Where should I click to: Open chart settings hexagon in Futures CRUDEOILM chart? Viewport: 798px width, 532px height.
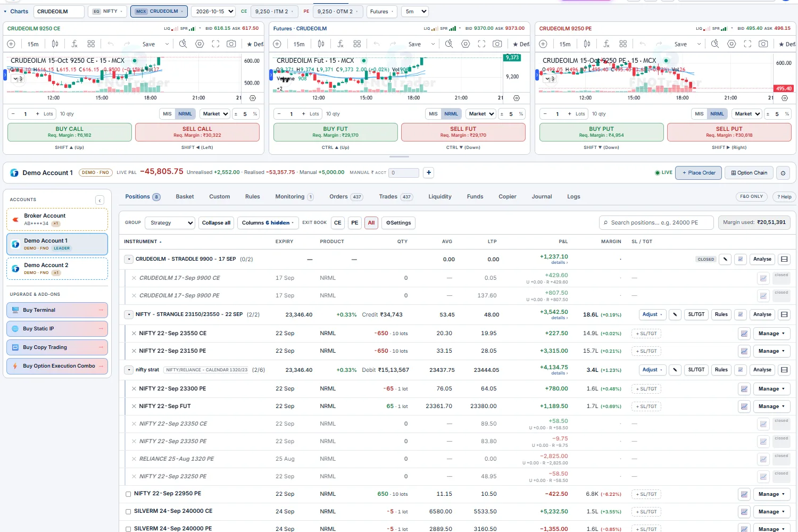[x=465, y=44]
